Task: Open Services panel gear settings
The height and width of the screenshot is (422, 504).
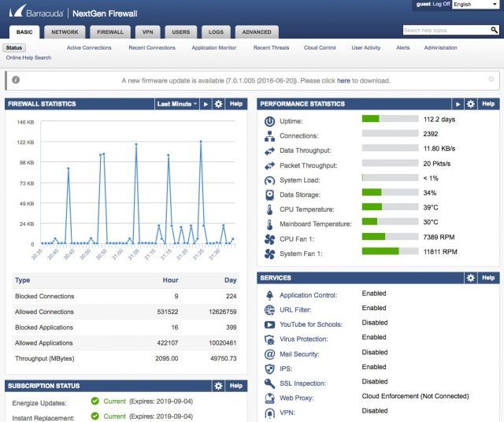Action: (471, 278)
